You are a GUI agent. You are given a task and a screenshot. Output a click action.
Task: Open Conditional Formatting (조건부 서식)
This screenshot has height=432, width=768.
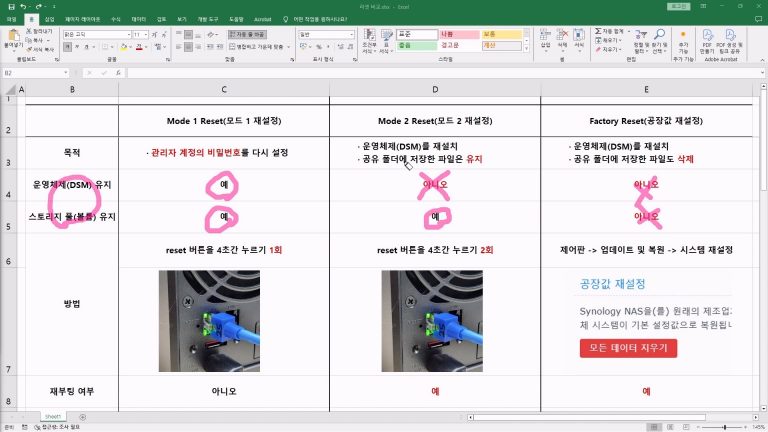tap(369, 41)
